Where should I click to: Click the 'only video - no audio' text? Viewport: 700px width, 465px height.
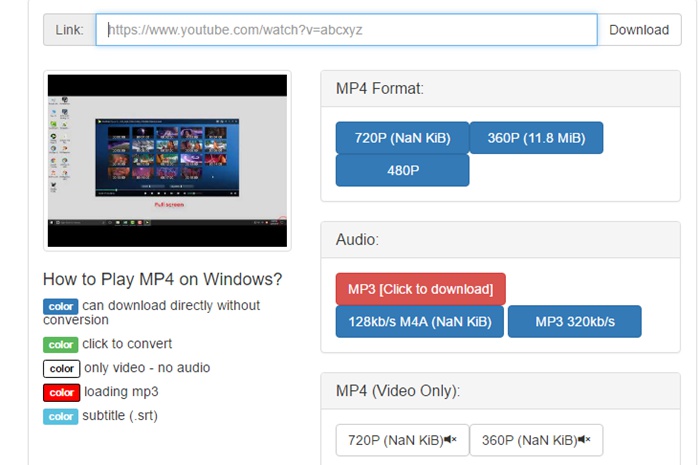(x=147, y=368)
